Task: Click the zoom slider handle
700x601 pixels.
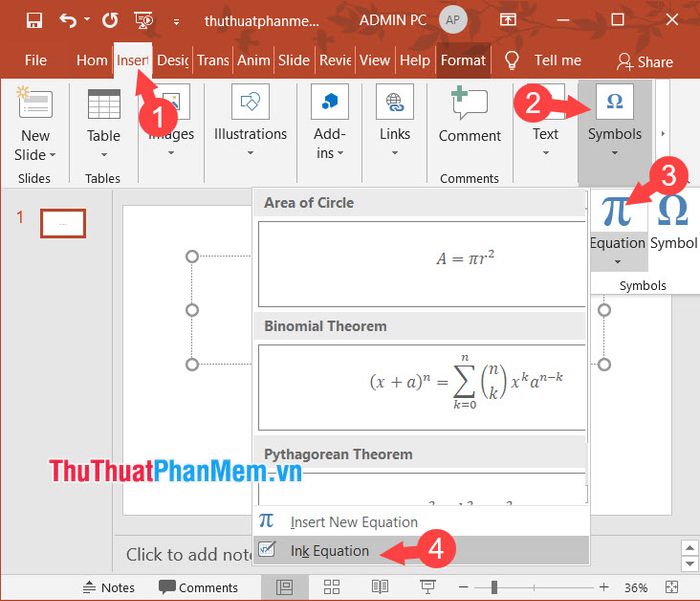Action: 494,587
